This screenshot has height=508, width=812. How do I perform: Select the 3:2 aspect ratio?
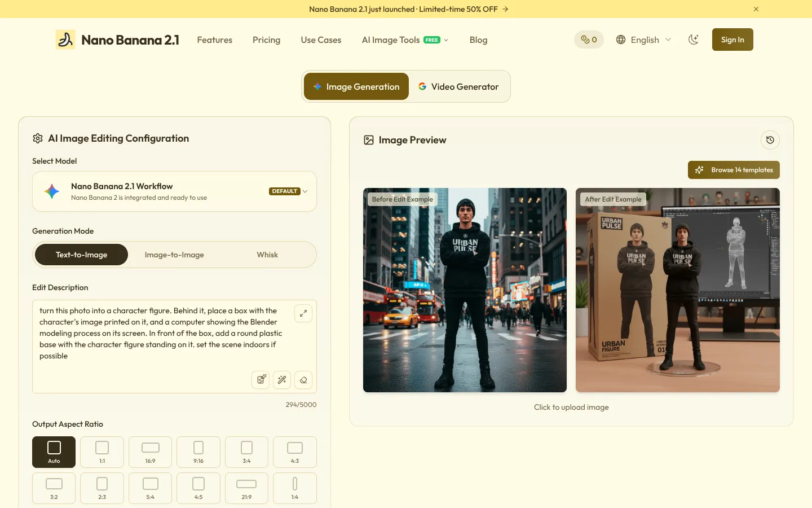pyautogui.click(x=54, y=488)
